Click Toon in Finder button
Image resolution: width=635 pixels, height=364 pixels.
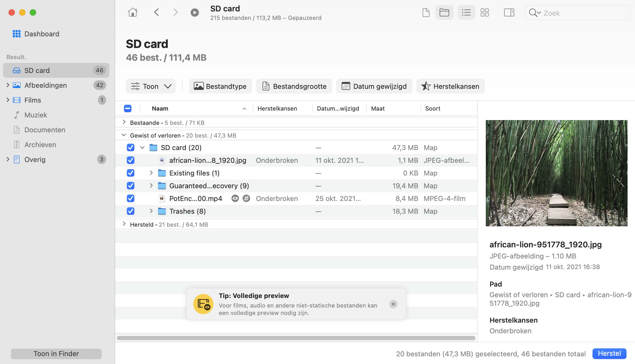(x=56, y=354)
